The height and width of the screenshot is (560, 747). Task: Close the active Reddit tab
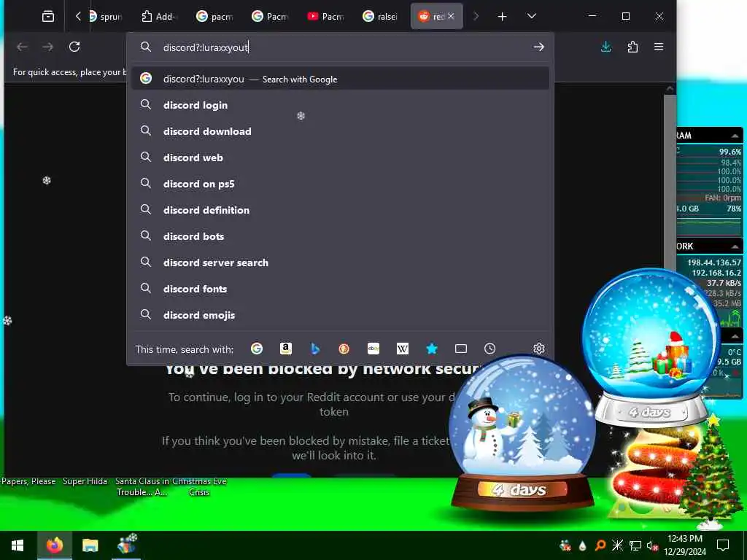451,16
